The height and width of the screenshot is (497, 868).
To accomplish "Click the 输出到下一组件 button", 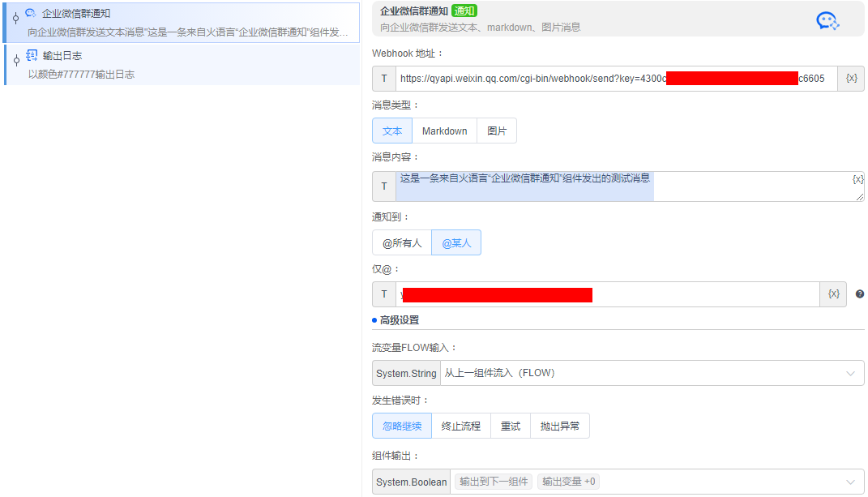I will coord(494,481).
